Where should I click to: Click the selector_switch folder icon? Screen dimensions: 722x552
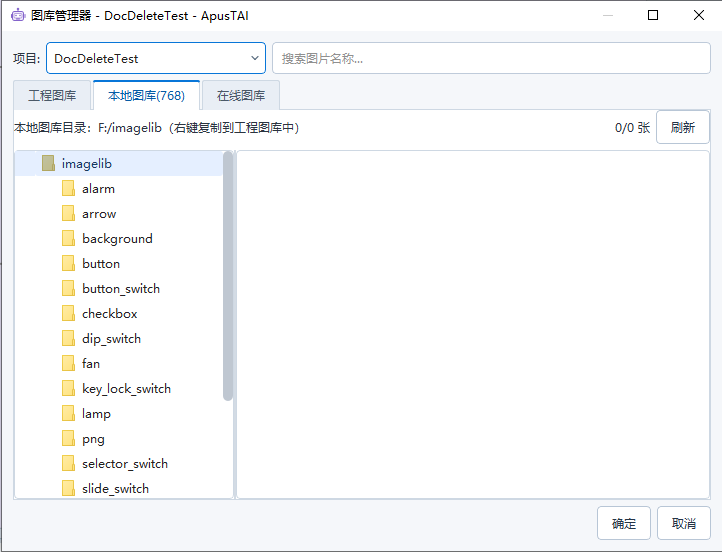point(69,463)
